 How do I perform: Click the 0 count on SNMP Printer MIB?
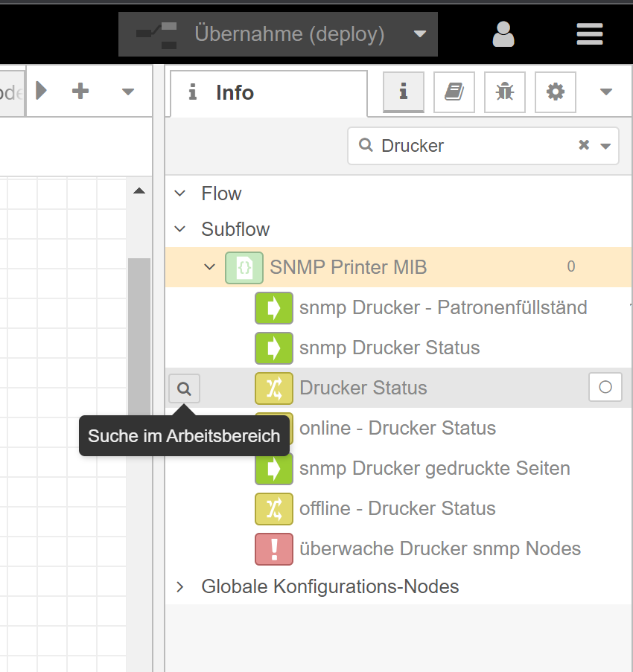(570, 266)
